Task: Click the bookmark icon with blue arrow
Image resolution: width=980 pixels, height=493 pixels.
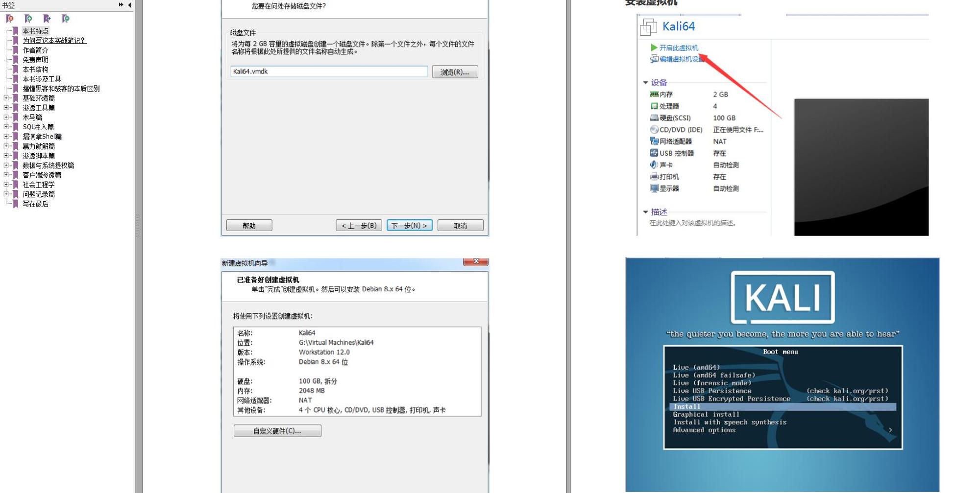Action: click(47, 19)
